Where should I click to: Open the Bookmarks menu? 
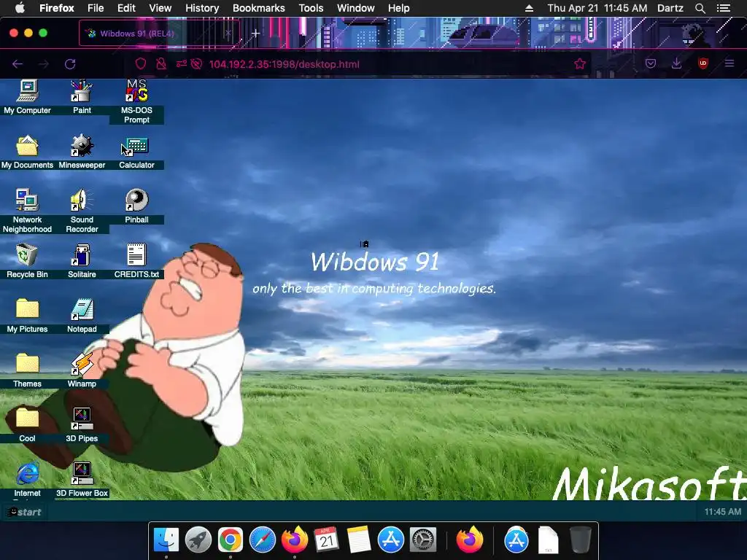coord(259,8)
